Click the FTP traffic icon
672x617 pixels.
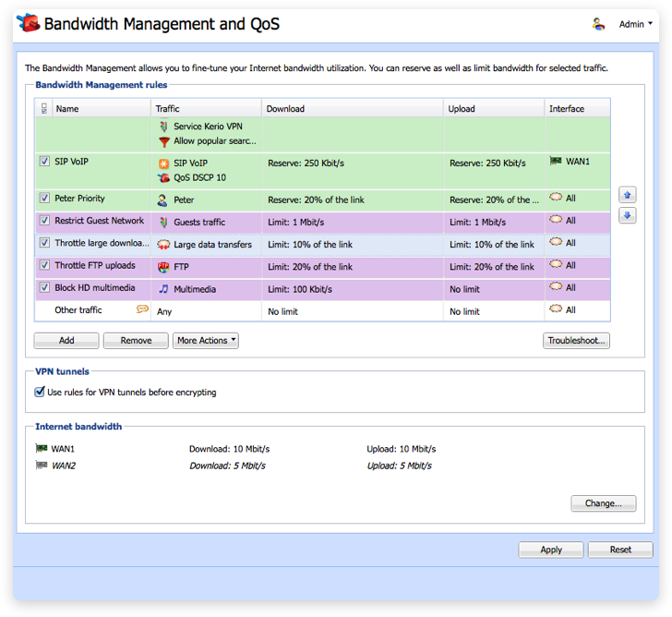[163, 267]
